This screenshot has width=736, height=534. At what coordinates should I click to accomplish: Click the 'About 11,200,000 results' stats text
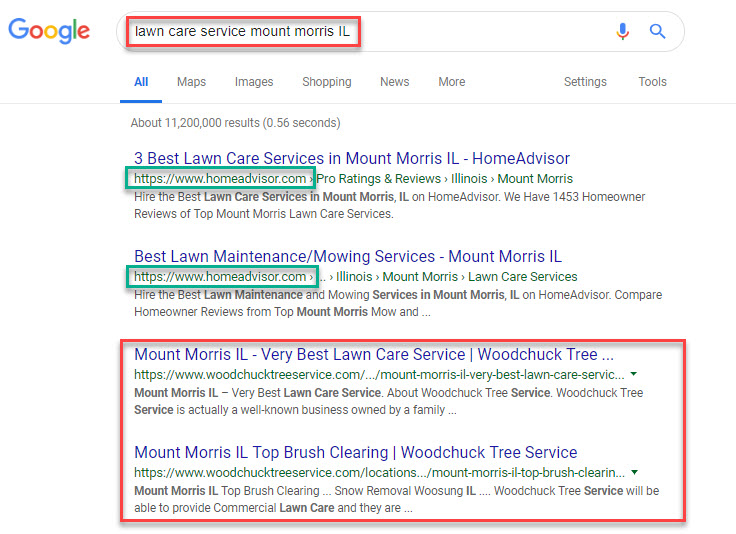coord(235,123)
